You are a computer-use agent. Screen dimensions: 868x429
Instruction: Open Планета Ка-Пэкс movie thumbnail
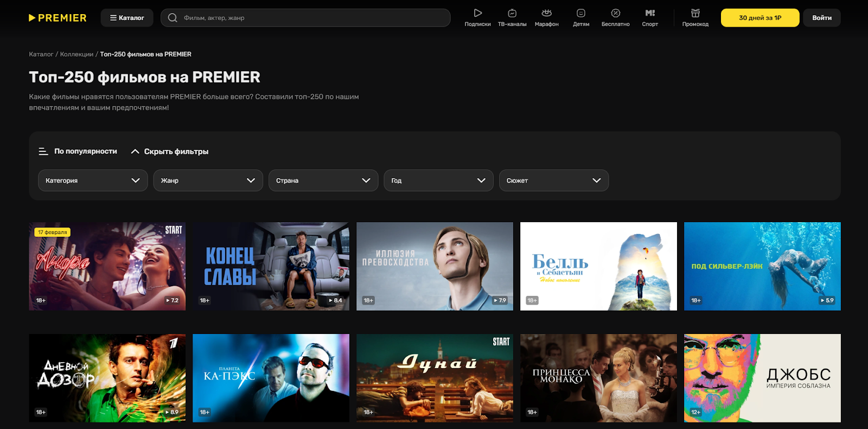(x=271, y=378)
